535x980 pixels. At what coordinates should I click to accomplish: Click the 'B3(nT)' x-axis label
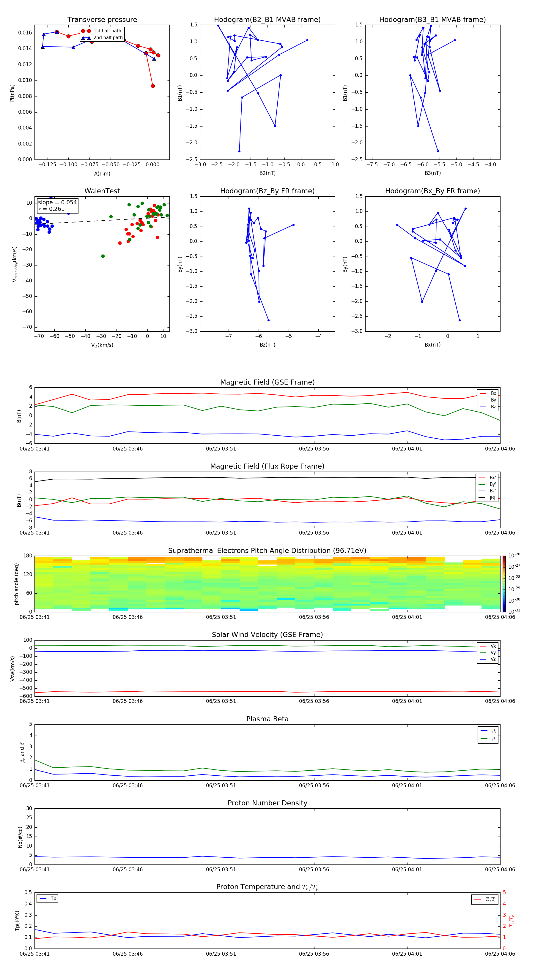[432, 173]
